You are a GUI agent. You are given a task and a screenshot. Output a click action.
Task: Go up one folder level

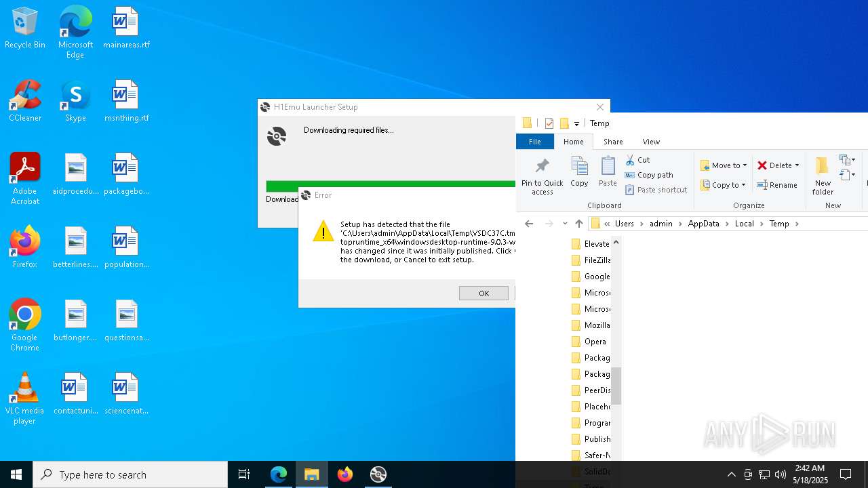(x=578, y=224)
